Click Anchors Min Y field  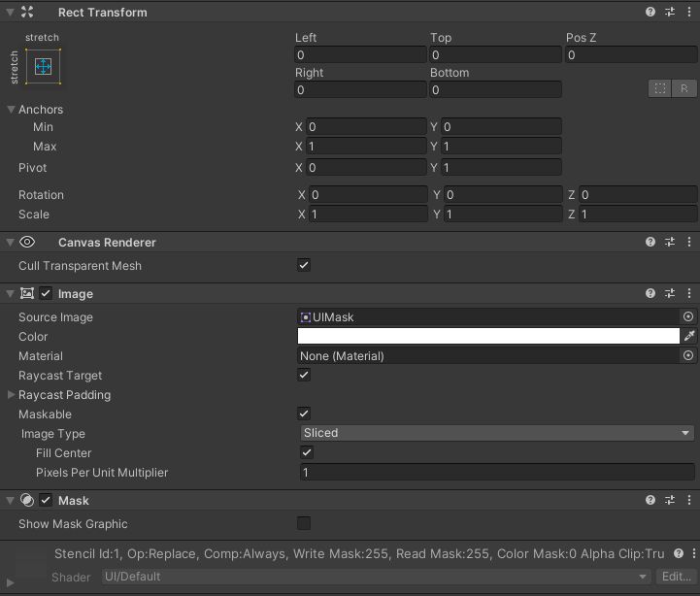pyautogui.click(x=501, y=127)
